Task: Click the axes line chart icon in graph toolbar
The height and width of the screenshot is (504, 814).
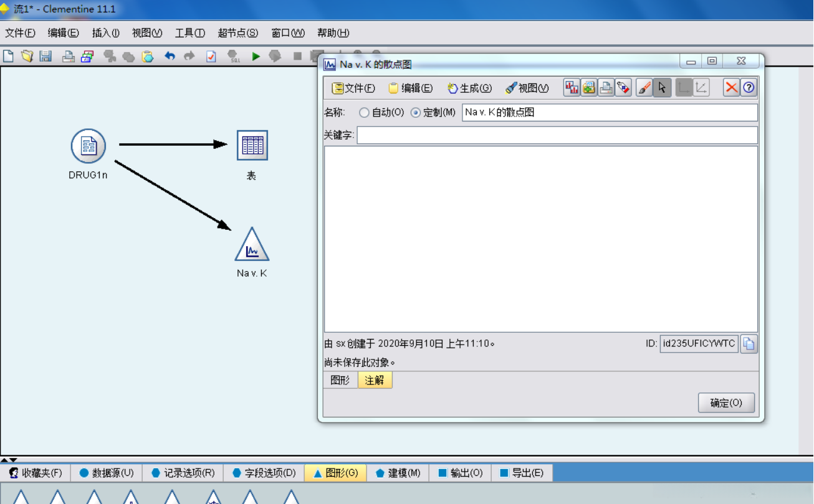Action: click(701, 87)
